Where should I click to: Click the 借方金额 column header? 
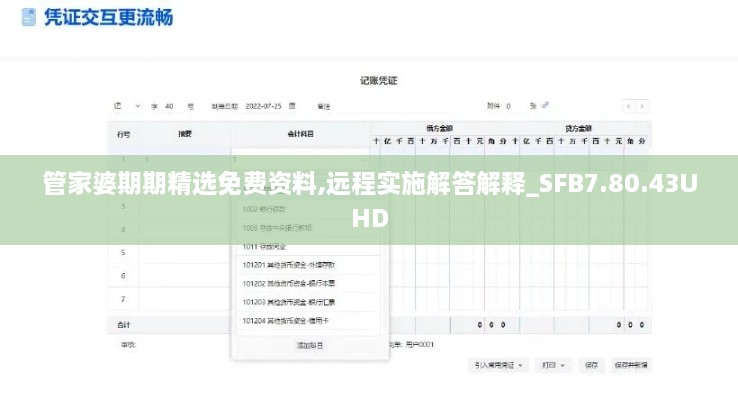(x=440, y=128)
